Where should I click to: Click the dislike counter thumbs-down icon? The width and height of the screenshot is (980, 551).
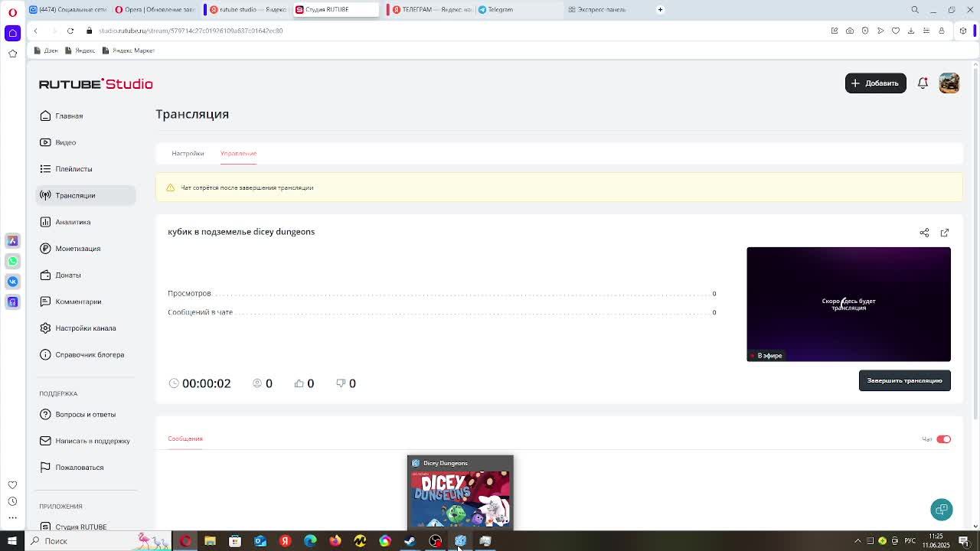pos(341,383)
